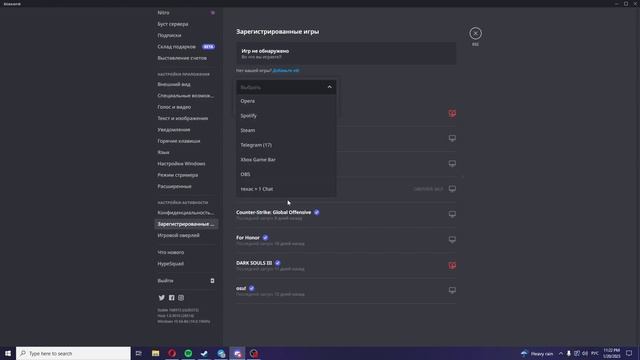Viewport: 640px width, 360px height.
Task: Click Counter-Strike: Global Offensive game name
Action: [273, 212]
